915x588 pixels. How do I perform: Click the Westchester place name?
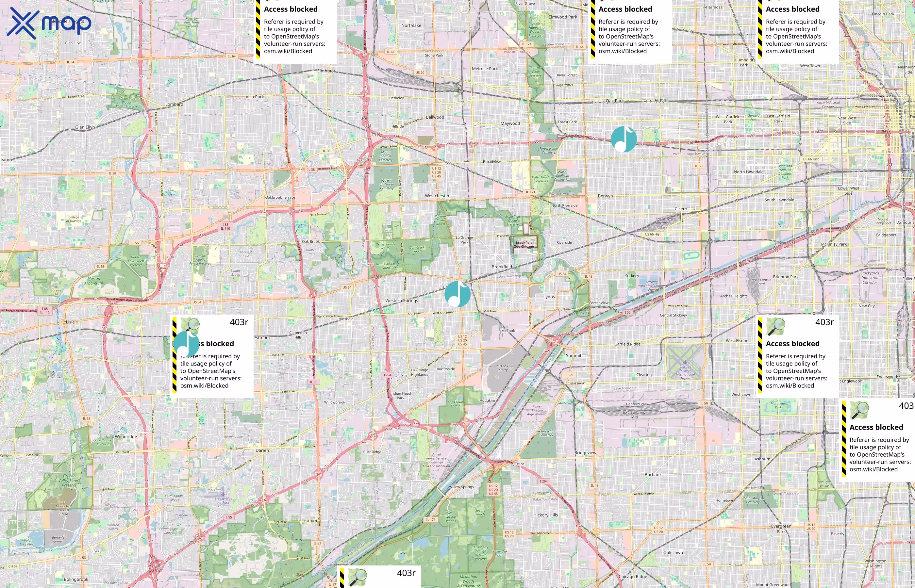(437, 196)
